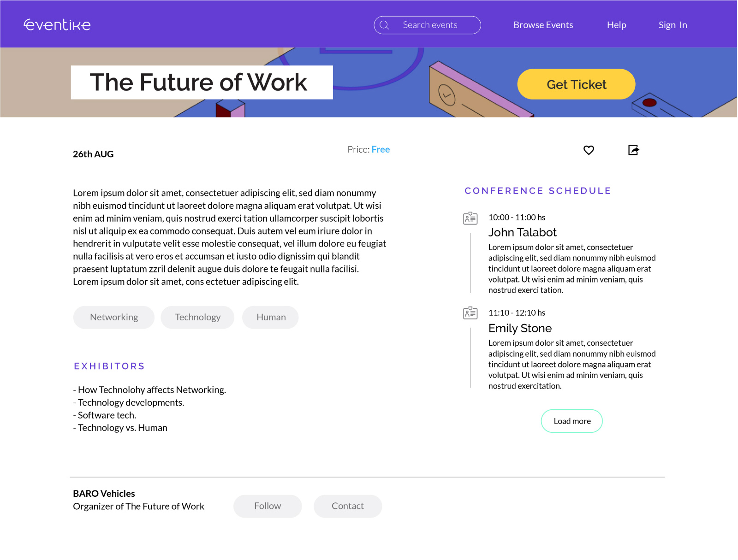Viewport: 738px width, 560px height.
Task: Favorite the event with the heart icon
Action: tap(589, 150)
